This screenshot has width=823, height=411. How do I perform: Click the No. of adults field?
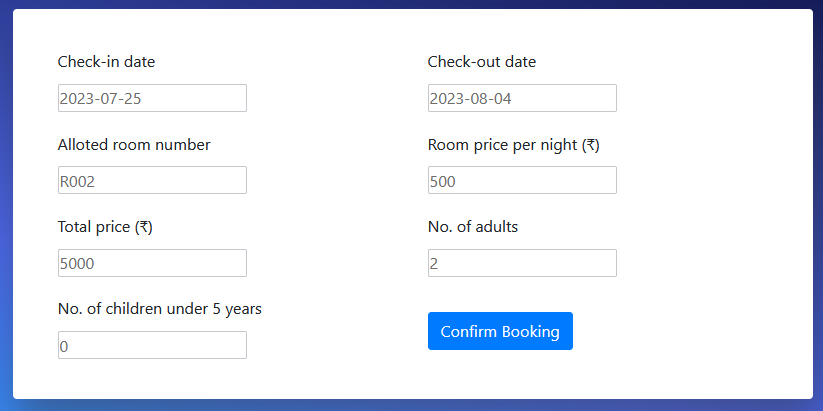(522, 263)
